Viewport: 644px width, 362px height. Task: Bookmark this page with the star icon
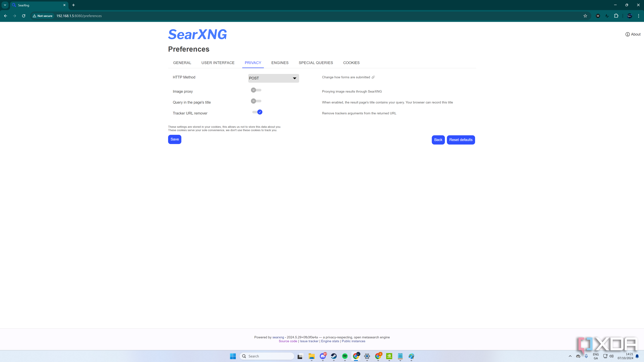coord(585,16)
